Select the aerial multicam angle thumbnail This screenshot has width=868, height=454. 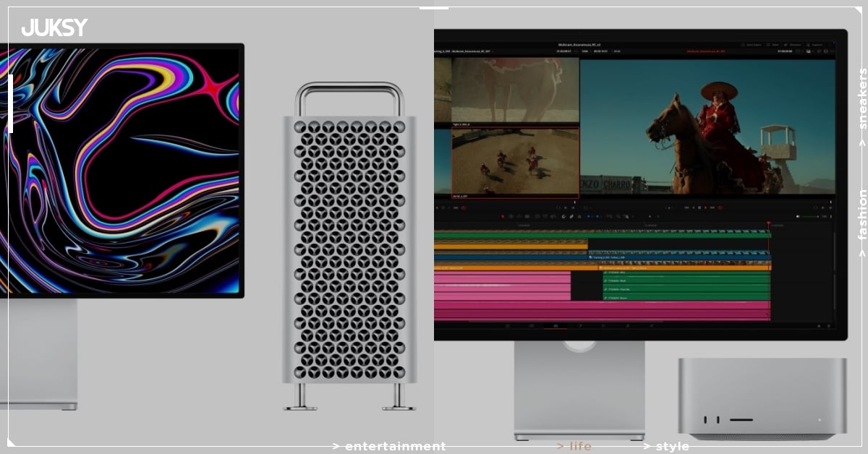point(515,161)
